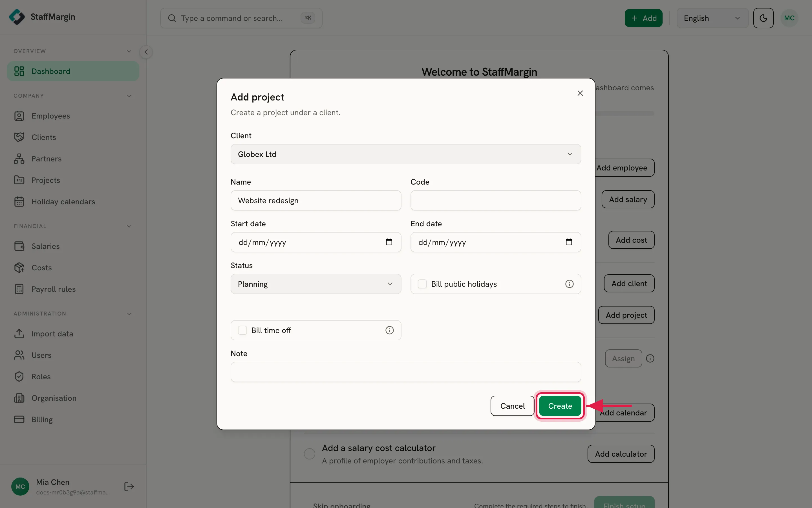Enable the Bill public holidays checkbox
Image resolution: width=812 pixels, height=508 pixels.
[422, 284]
